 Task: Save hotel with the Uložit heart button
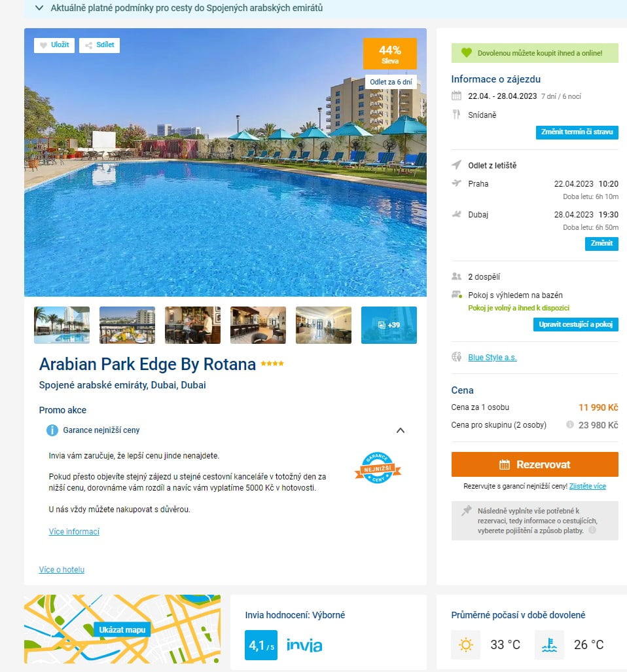tap(54, 45)
